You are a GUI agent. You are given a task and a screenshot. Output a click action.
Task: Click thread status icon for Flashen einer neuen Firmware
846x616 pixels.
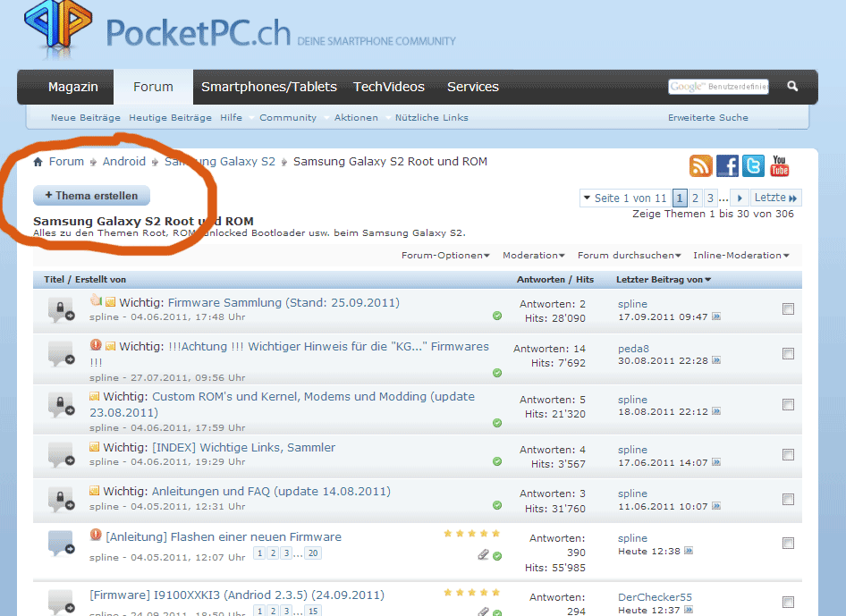point(61,544)
